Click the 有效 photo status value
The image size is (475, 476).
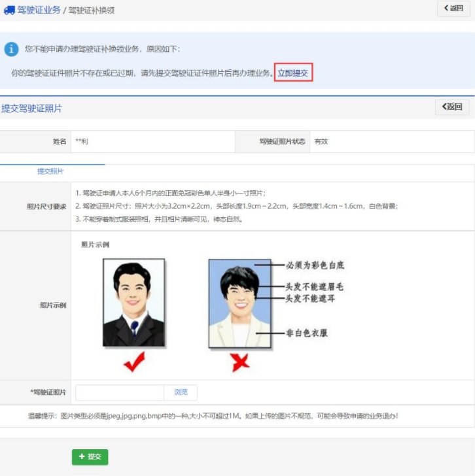[321, 141]
